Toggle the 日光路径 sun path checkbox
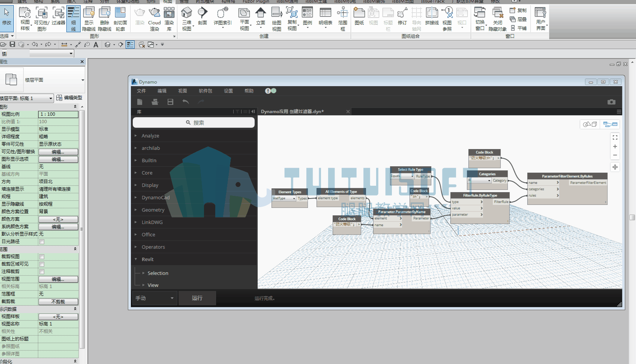 pos(42,242)
